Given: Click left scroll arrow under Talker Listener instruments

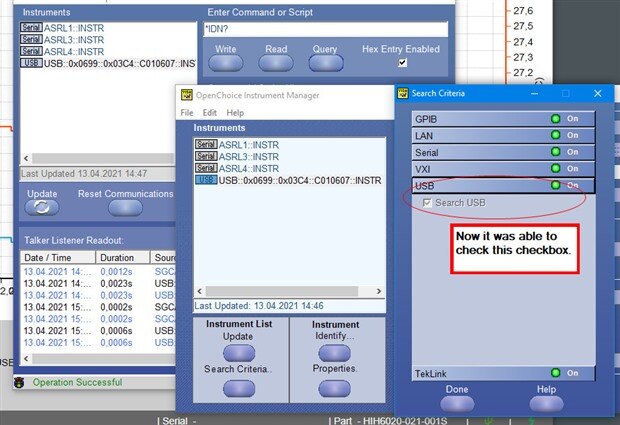Looking at the screenshot, I should pos(26,159).
